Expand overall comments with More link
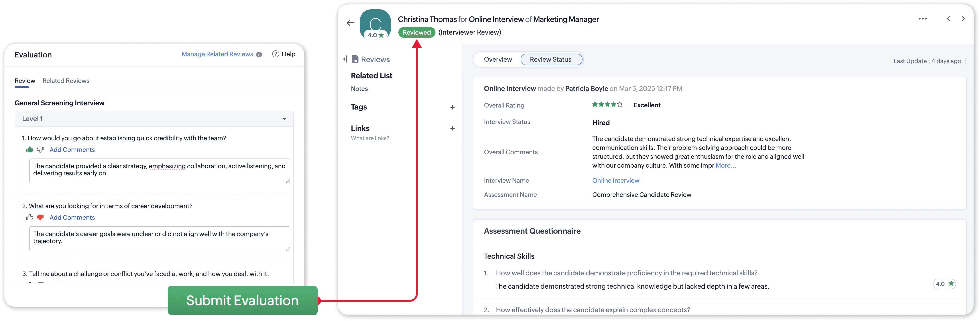 [x=726, y=165]
